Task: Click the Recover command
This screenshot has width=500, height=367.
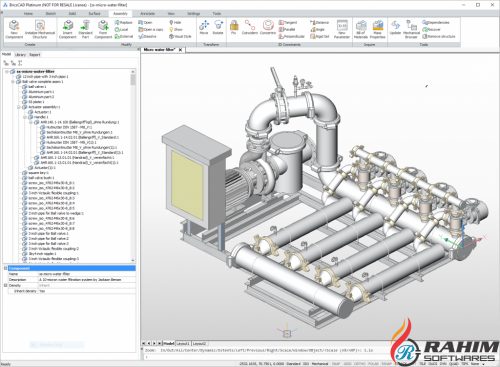Action: click(431, 29)
